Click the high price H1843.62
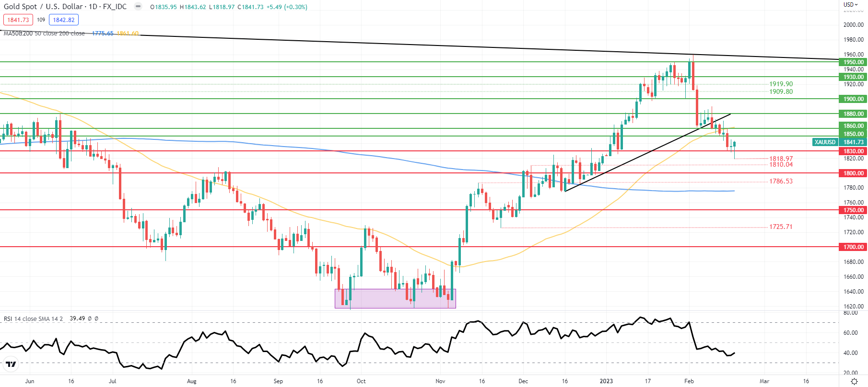This screenshot has width=868, height=387. tap(193, 7)
